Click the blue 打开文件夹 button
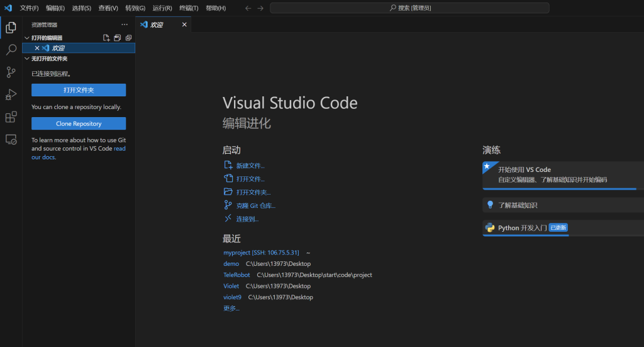 [x=79, y=90]
